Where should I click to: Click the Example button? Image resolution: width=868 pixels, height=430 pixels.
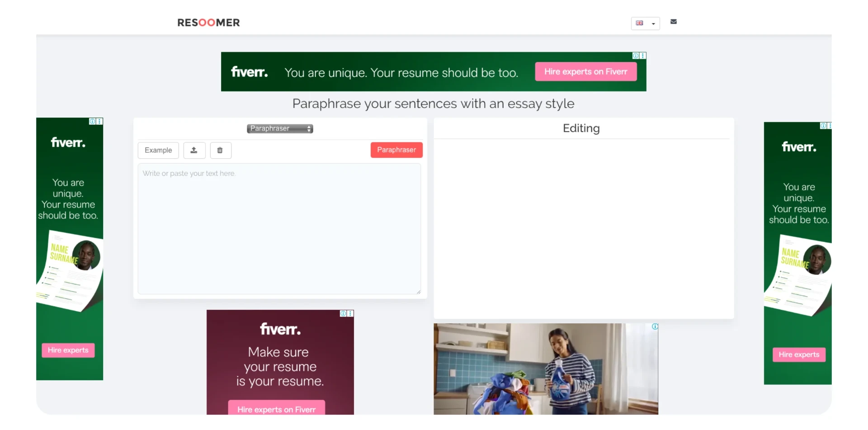point(158,150)
